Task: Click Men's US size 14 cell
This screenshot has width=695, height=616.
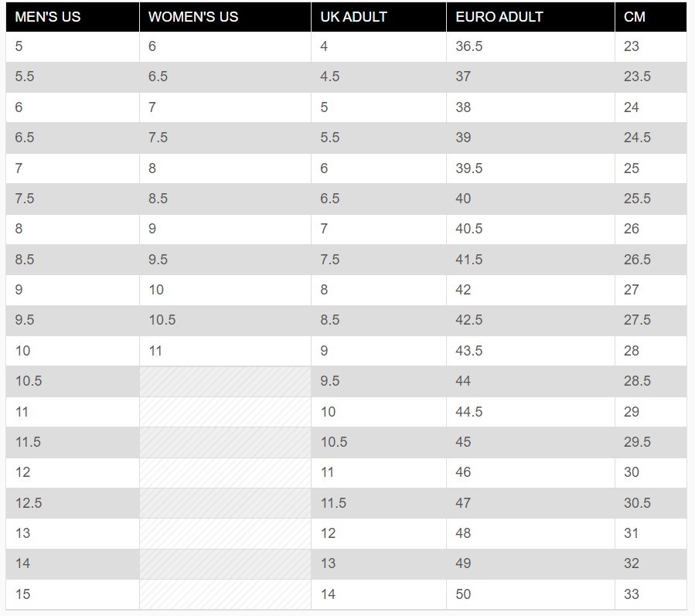Action: [x=73, y=563]
